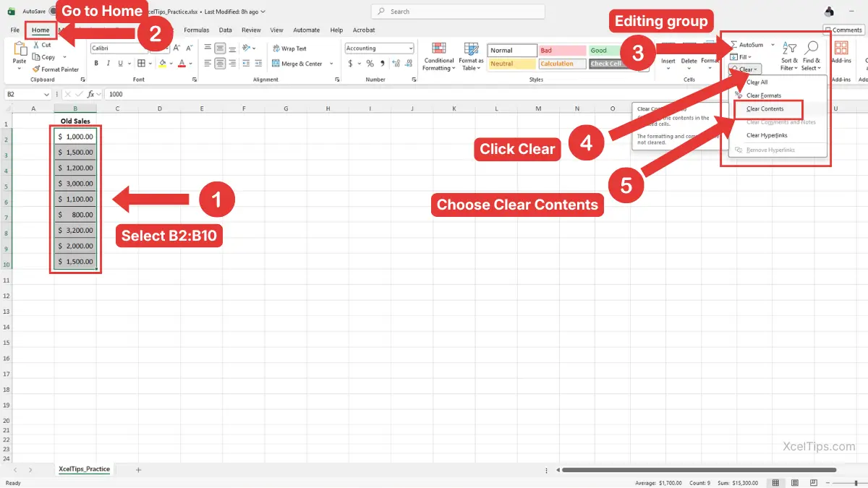Viewport: 868px width, 488px height.
Task: Click the Borders icon
Action: coord(141,64)
